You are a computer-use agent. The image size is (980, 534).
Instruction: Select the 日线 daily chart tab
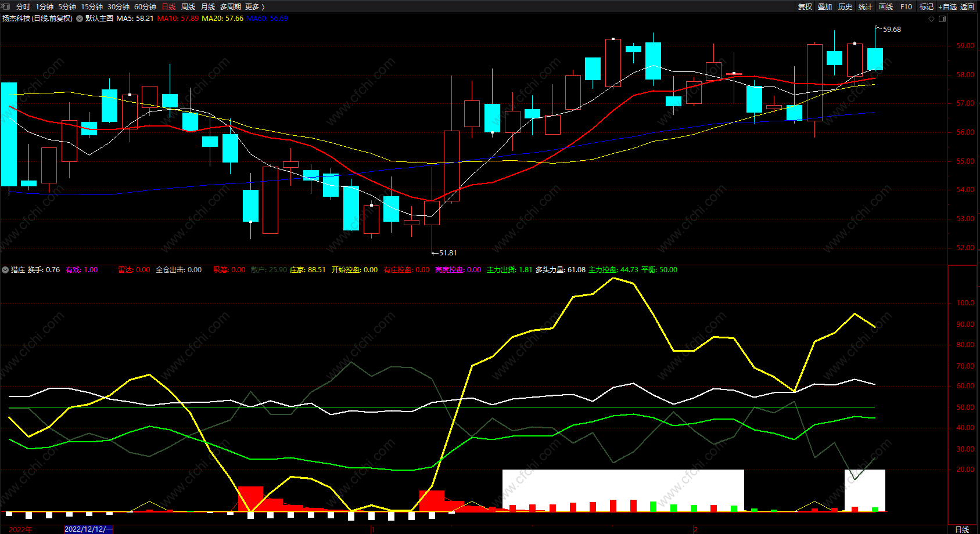pos(168,6)
